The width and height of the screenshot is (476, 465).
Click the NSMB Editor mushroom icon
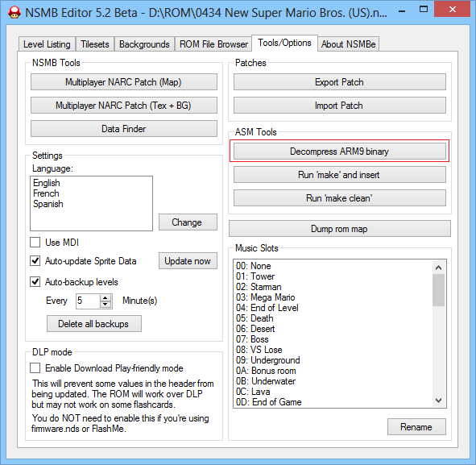click(x=14, y=12)
